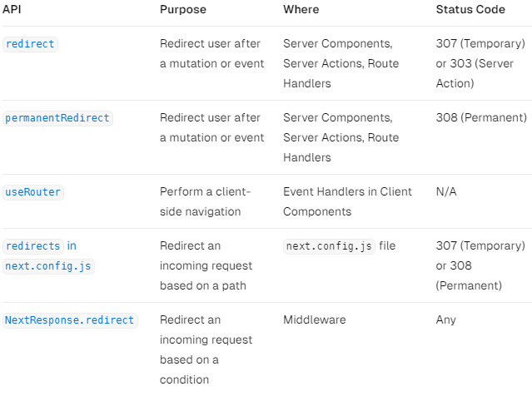The image size is (532, 406).
Task: Click the Any status code cell
Action: 445,320
